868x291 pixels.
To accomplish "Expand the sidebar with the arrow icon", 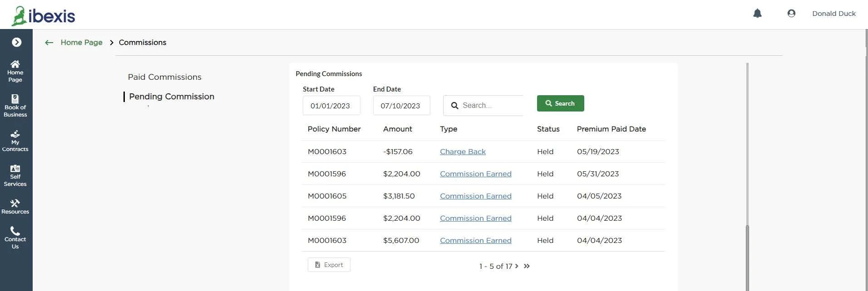I will pos(16,42).
